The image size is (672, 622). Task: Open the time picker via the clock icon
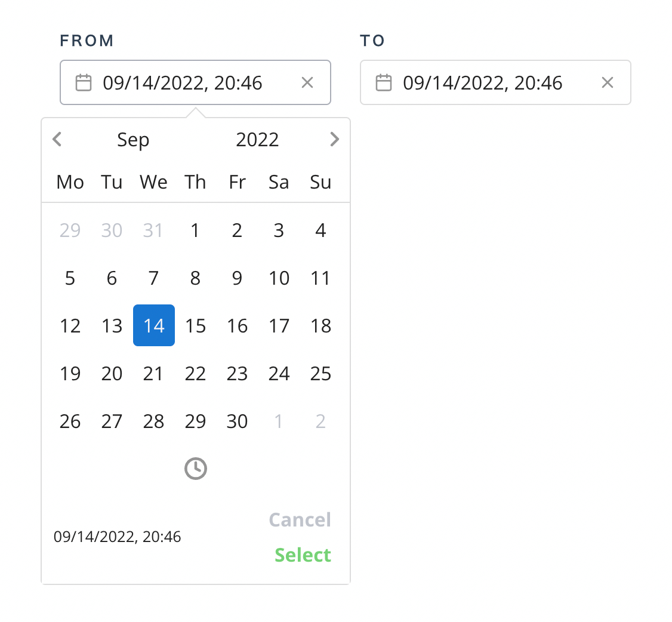tap(195, 469)
